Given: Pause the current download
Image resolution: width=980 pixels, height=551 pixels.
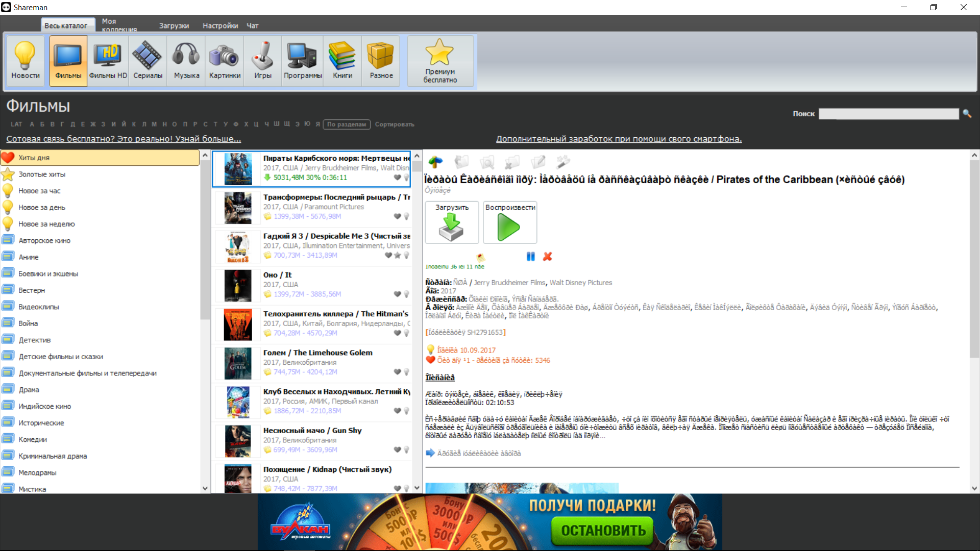Looking at the screenshot, I should (x=531, y=256).
